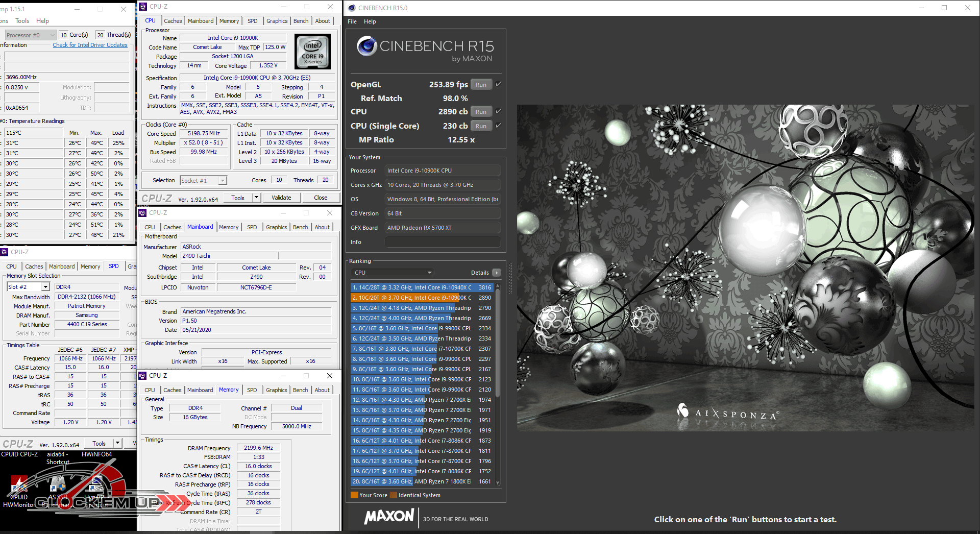Click the Intel Core i9 processor logo
This screenshot has height=534, width=980.
(313, 52)
